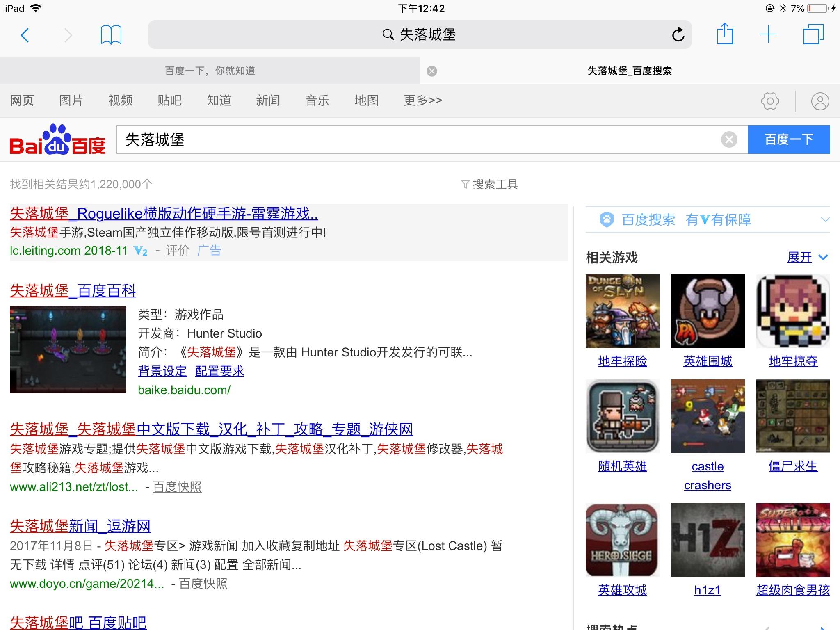Click the 百度一下 search button

(789, 140)
